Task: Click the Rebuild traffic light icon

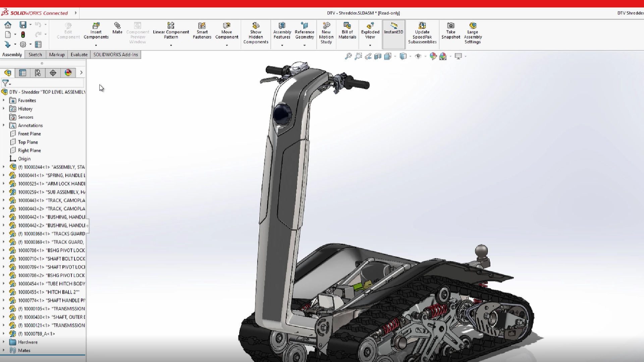Action: (x=23, y=35)
